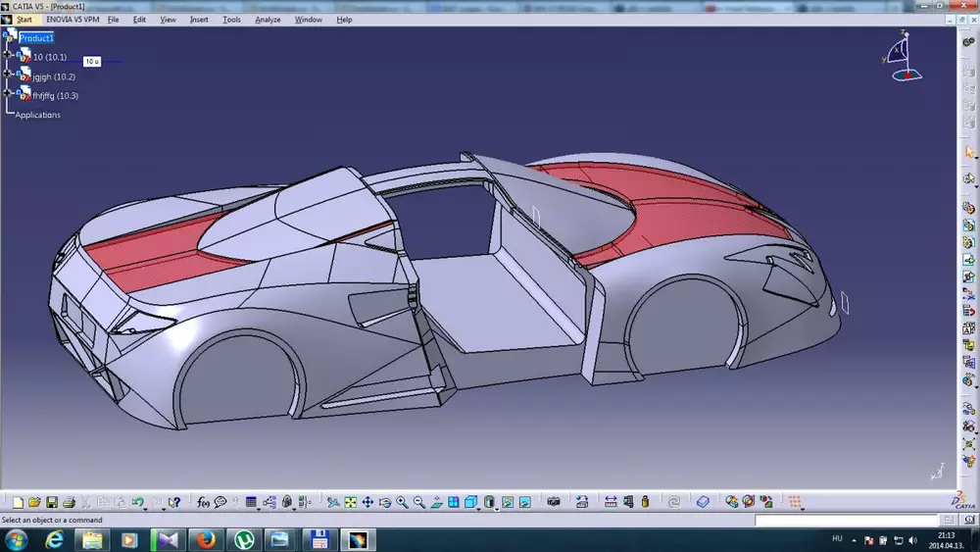Open the Analyze menu
Image resolution: width=980 pixels, height=552 pixels.
(x=268, y=20)
